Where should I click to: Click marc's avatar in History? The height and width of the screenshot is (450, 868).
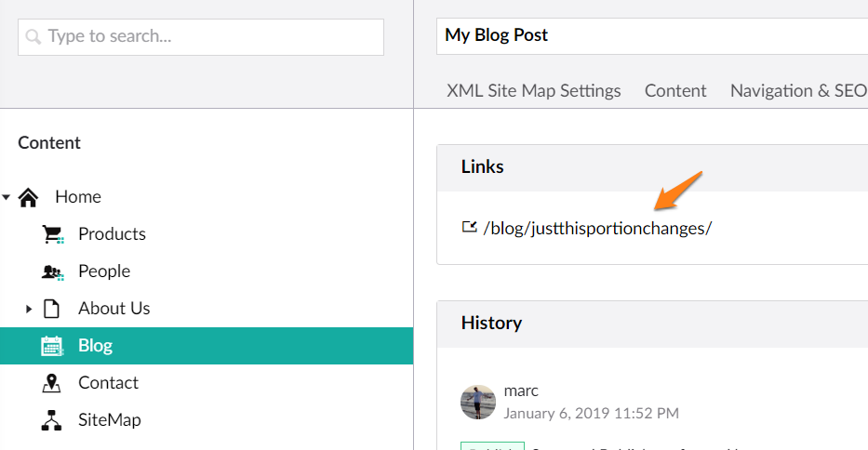tap(478, 403)
